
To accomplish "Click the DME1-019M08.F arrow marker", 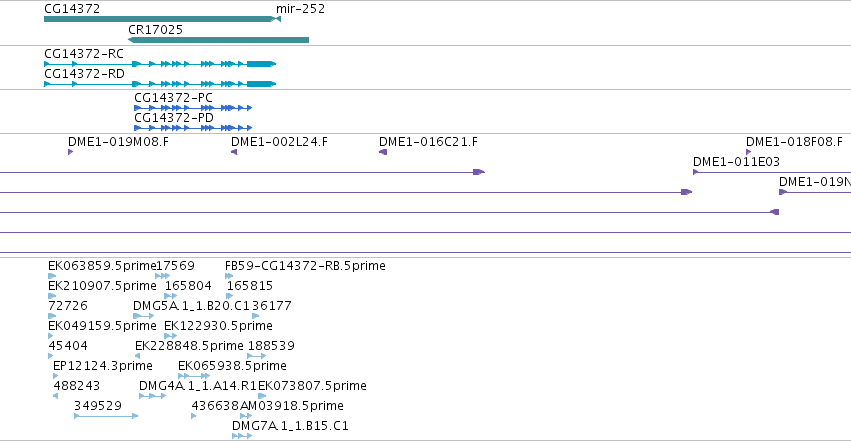I will click(x=71, y=152).
